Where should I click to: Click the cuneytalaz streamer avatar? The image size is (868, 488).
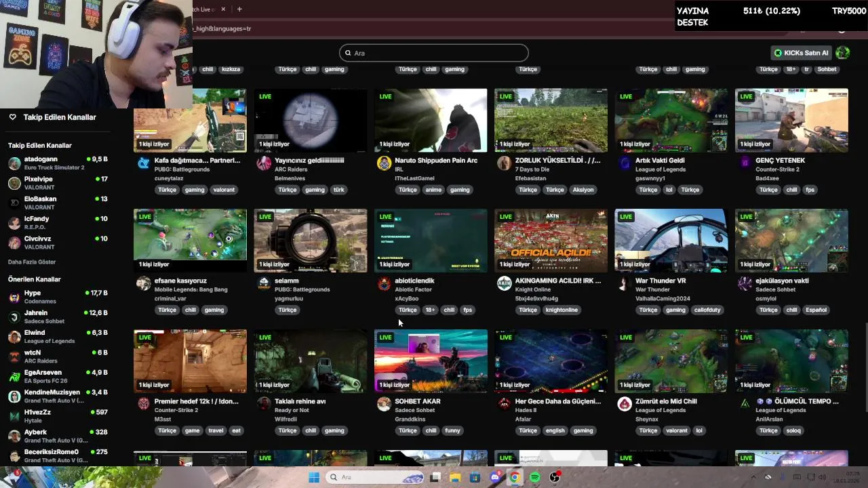click(x=143, y=163)
